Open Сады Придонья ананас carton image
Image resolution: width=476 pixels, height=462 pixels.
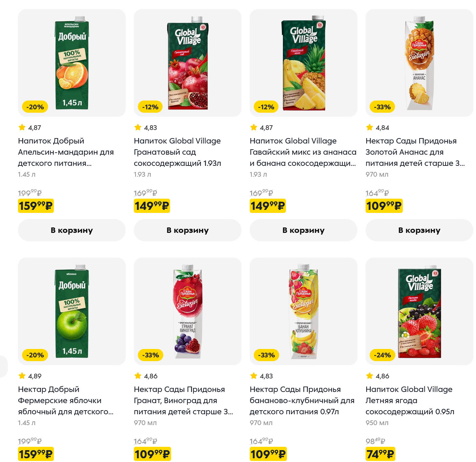click(419, 63)
